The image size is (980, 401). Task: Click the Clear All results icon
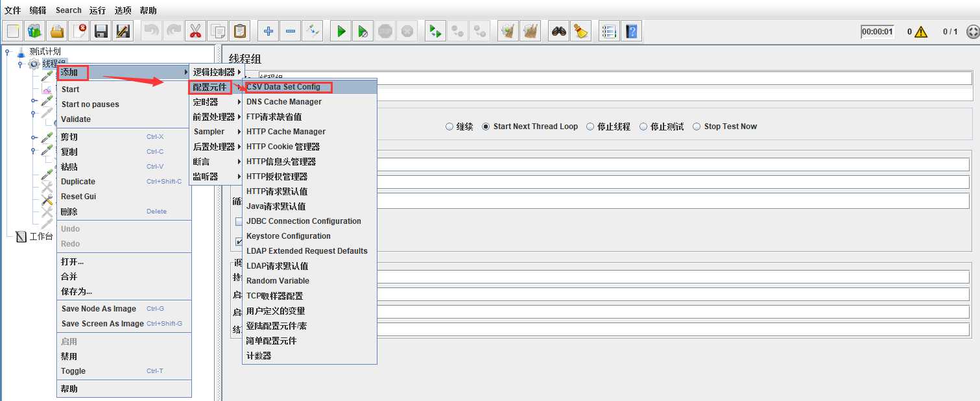pyautogui.click(x=531, y=30)
